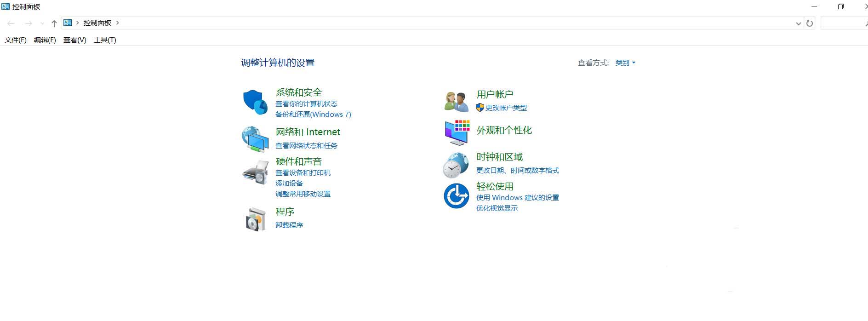
Task: Click the 网络和 Internet globe icon
Action: click(255, 139)
